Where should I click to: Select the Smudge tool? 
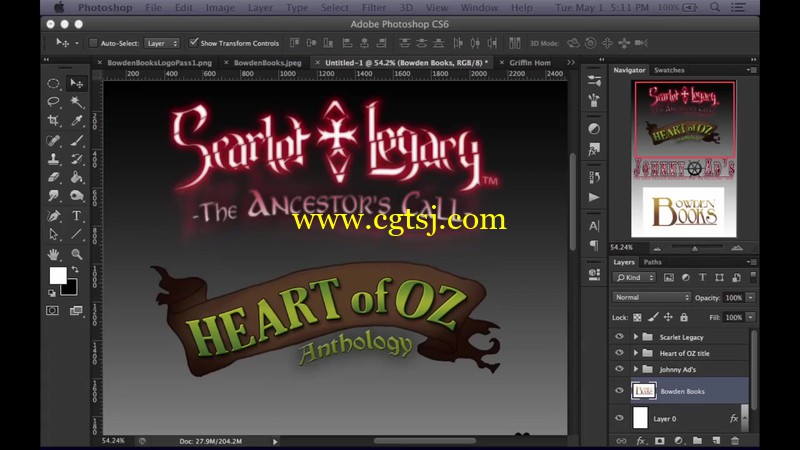53,195
